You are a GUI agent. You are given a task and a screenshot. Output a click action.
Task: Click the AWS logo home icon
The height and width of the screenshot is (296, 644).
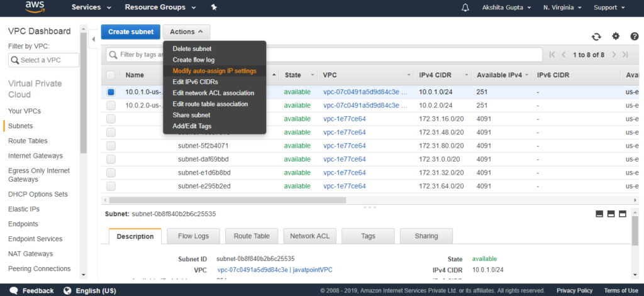35,7
